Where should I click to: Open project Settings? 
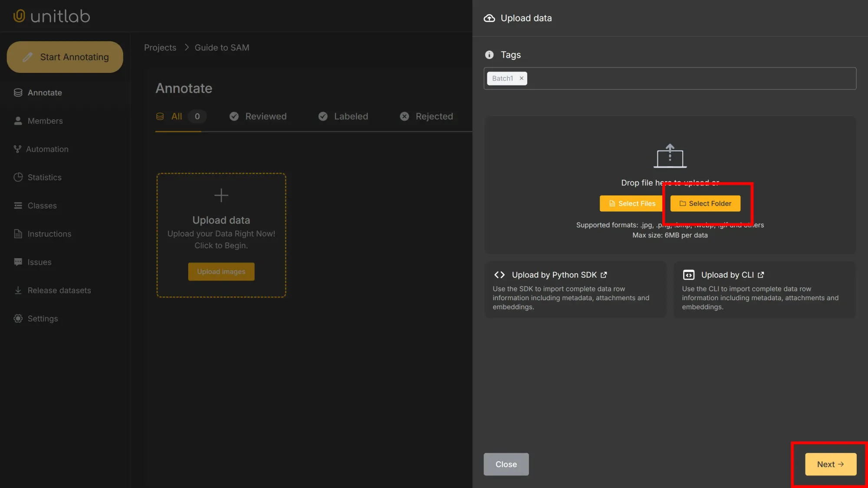click(42, 318)
